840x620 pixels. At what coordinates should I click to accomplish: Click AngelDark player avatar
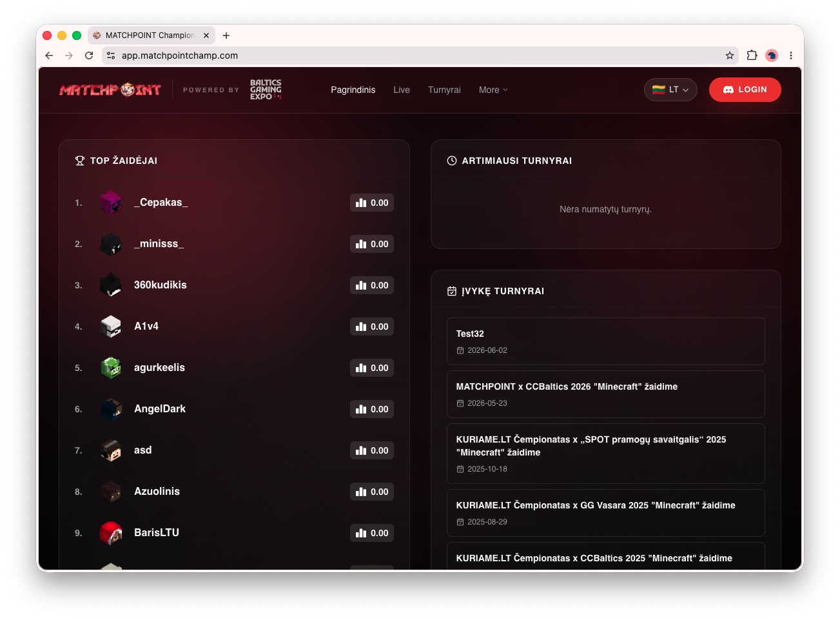pyautogui.click(x=111, y=409)
